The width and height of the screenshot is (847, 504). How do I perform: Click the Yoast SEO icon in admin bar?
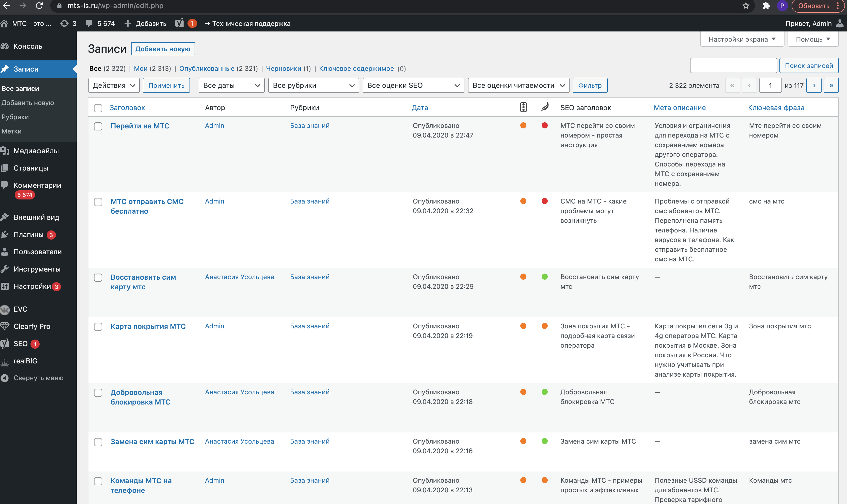(x=179, y=23)
